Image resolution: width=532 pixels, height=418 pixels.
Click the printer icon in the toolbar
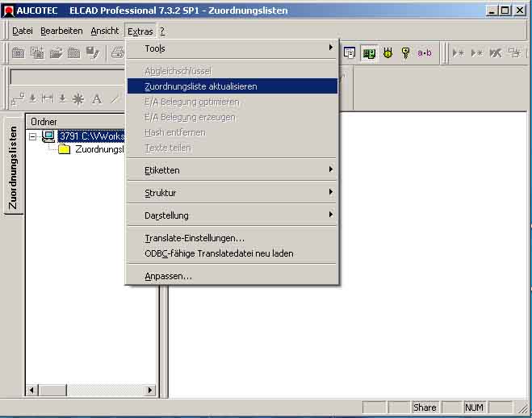(x=118, y=53)
